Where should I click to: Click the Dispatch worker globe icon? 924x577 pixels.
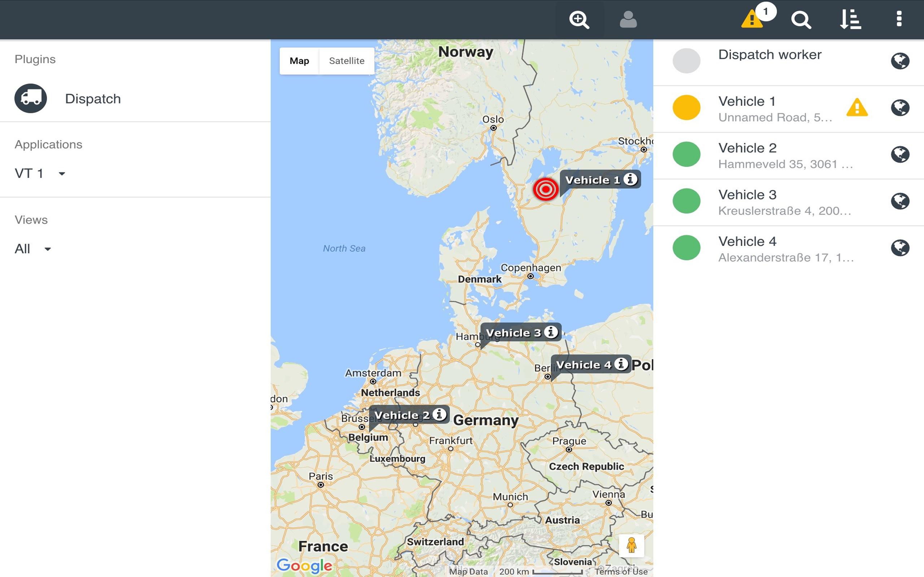[900, 61]
